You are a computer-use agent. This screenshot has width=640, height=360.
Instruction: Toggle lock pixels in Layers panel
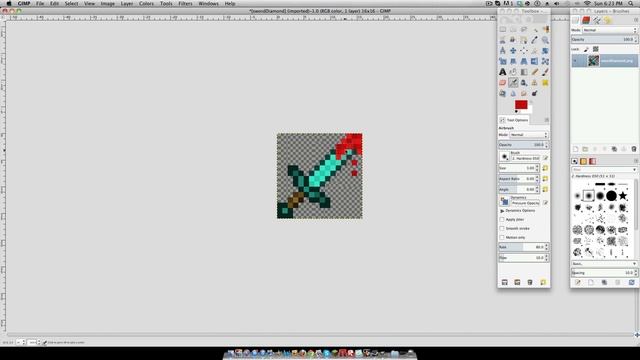click(586, 49)
